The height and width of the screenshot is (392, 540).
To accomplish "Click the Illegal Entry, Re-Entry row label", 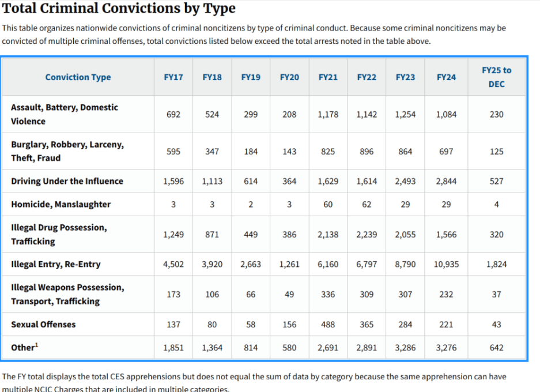I will [x=55, y=264].
